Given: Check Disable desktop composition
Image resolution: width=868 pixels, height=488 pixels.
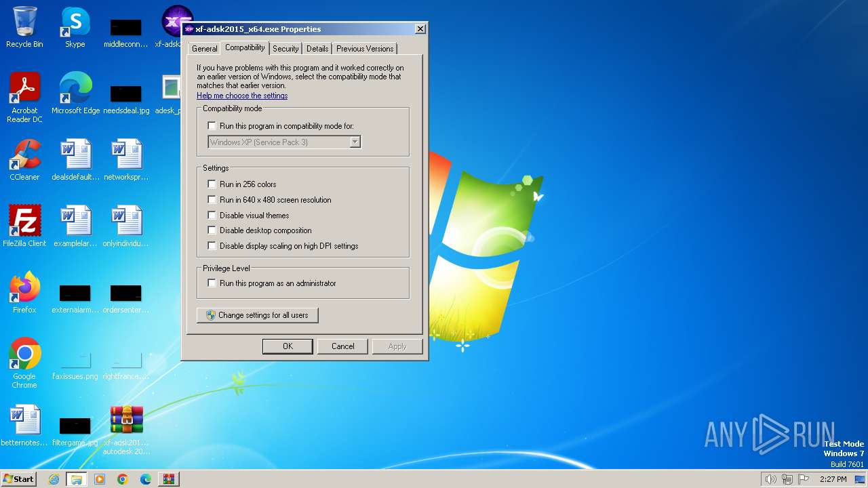Looking at the screenshot, I should click(212, 230).
